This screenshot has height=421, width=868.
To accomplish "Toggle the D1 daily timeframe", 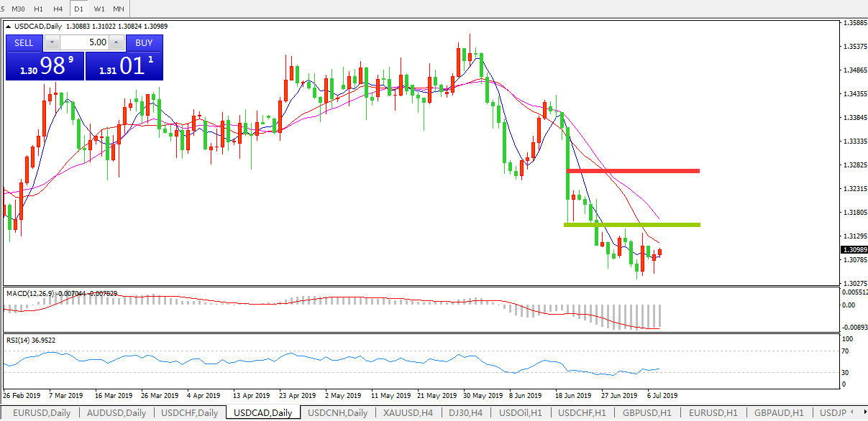I will [78, 9].
